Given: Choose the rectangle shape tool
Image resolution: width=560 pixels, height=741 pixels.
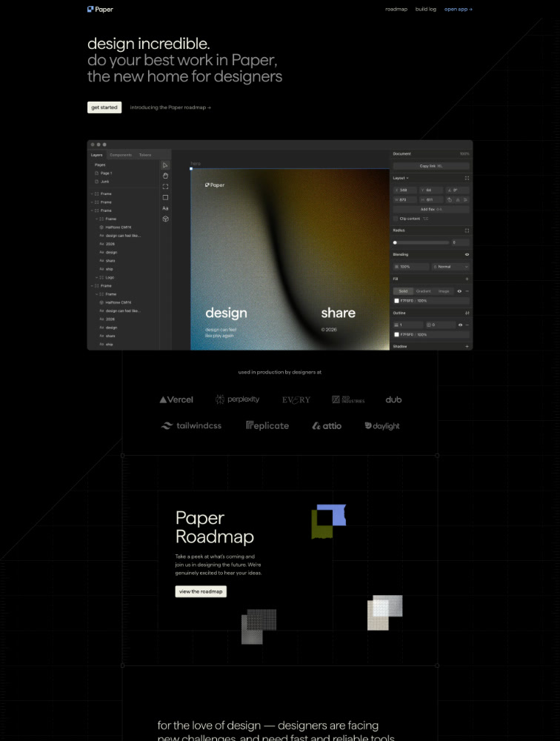Looking at the screenshot, I should [165, 198].
